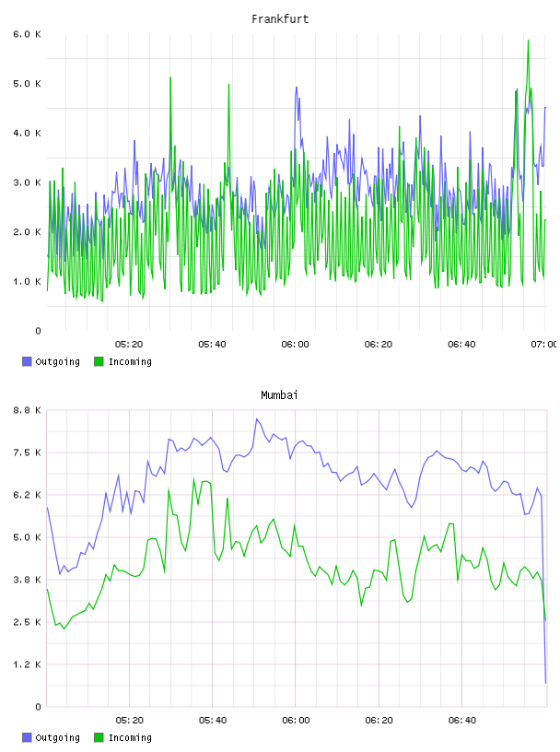
Task: Click the 06:40 time label in Frankfurt chart
Action: (461, 344)
